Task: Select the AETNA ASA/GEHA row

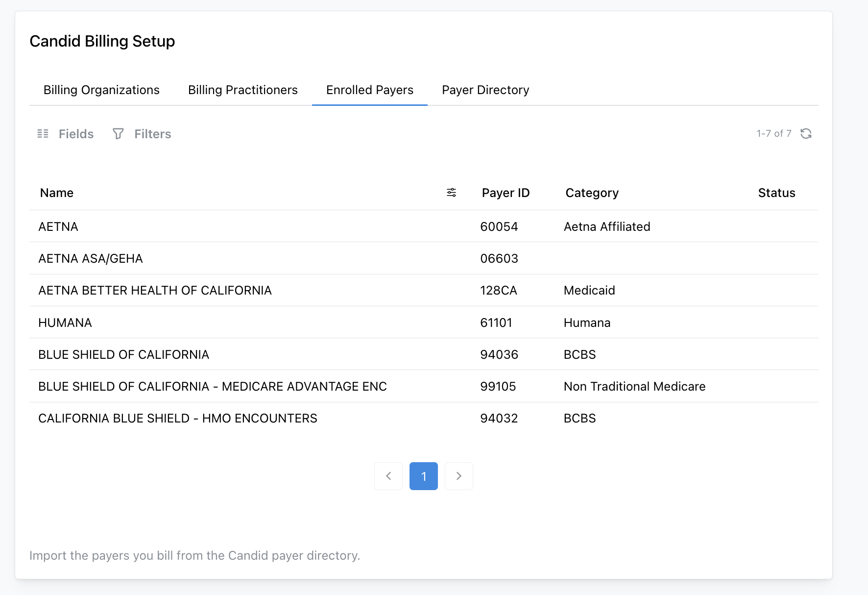Action: (424, 258)
